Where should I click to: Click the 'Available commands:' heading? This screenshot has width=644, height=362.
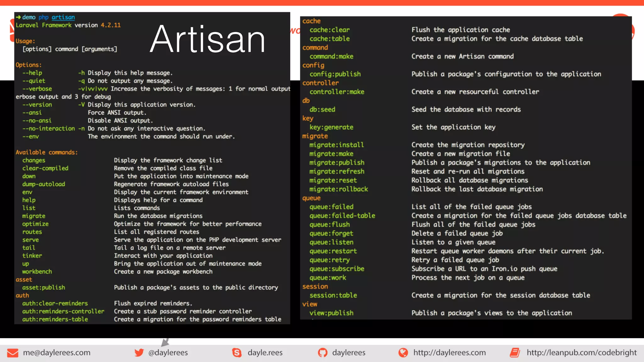point(47,152)
